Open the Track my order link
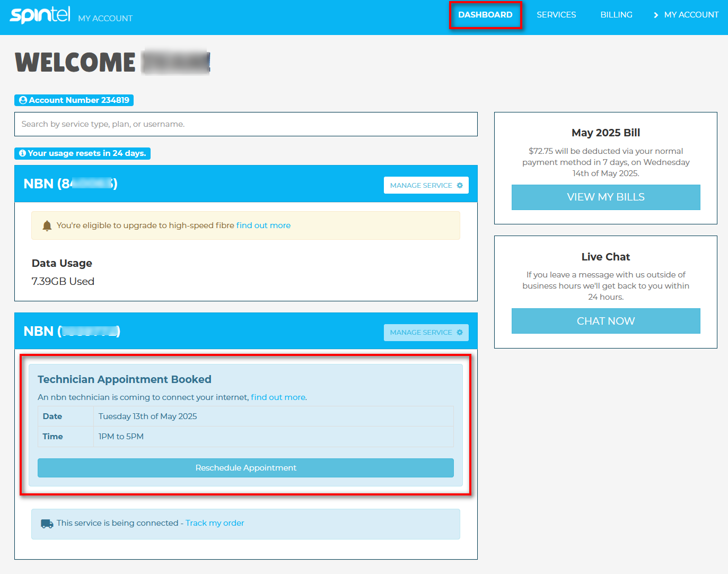Screen dimensions: 728x574 click(x=215, y=523)
